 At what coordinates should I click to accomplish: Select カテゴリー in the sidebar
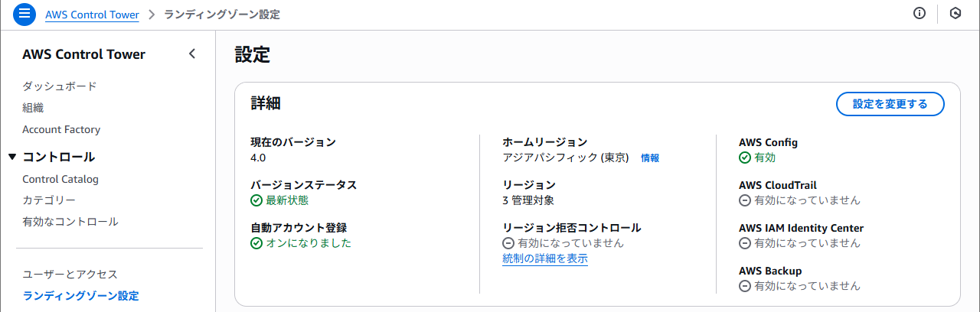49,200
